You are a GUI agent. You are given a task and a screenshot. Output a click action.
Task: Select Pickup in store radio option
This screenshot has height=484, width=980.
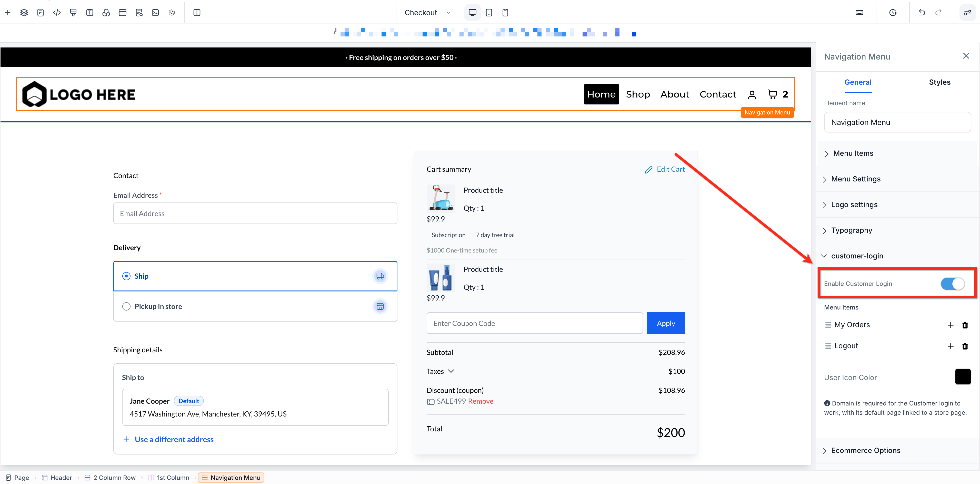[126, 307]
